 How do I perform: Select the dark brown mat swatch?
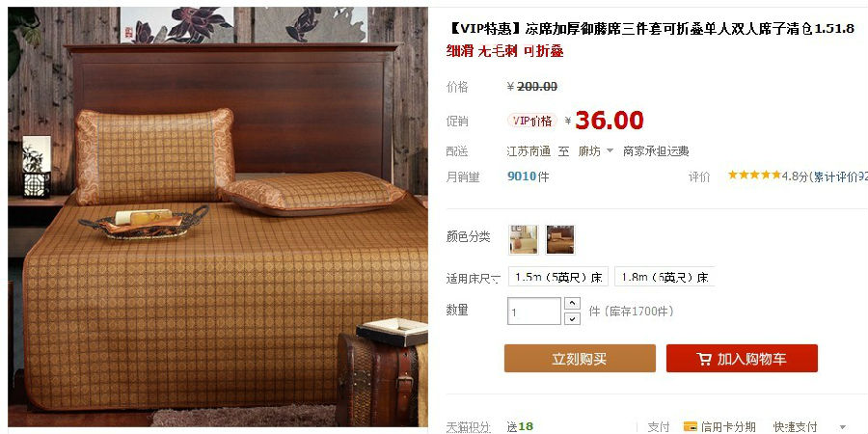coord(560,240)
